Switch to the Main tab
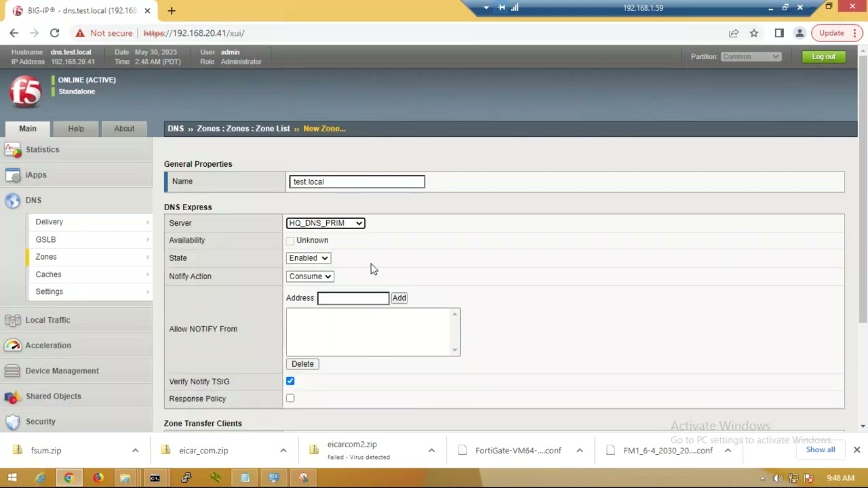 [x=28, y=129]
